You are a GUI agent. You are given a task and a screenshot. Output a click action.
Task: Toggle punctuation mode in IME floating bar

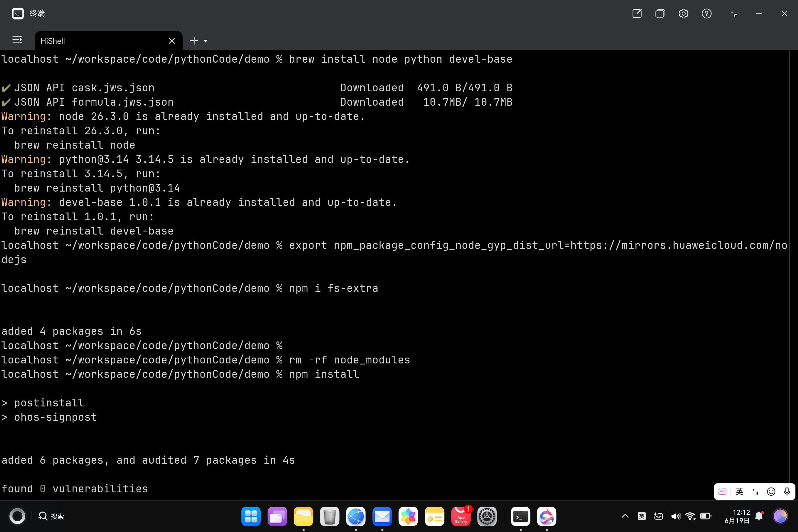click(755, 491)
